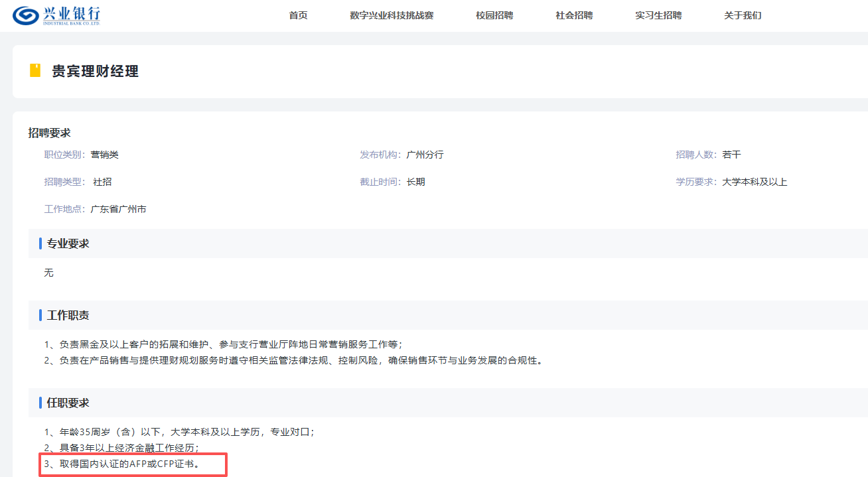Click the 贵宾理财经理 job title

(95, 72)
